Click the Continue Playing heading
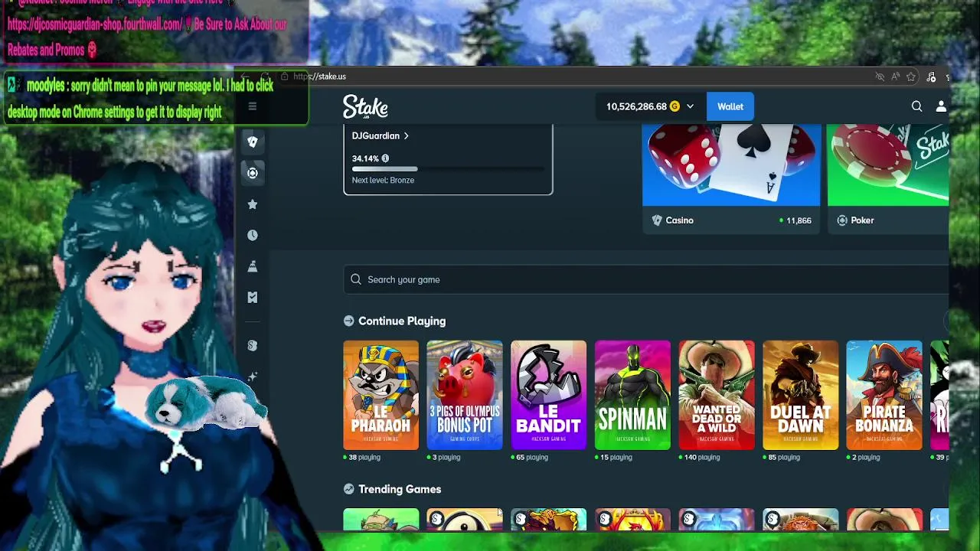Image resolution: width=980 pixels, height=551 pixels. pyautogui.click(x=402, y=321)
